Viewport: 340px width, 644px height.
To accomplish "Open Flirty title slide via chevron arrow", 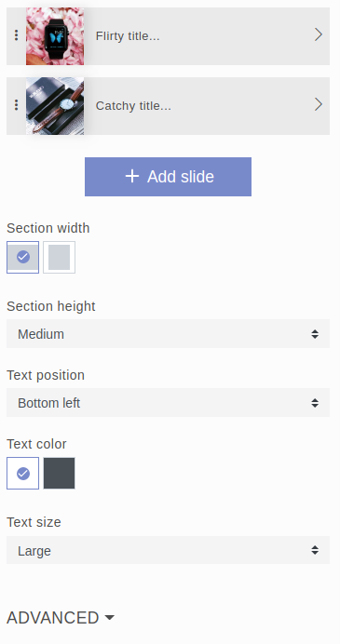I will (319, 35).
